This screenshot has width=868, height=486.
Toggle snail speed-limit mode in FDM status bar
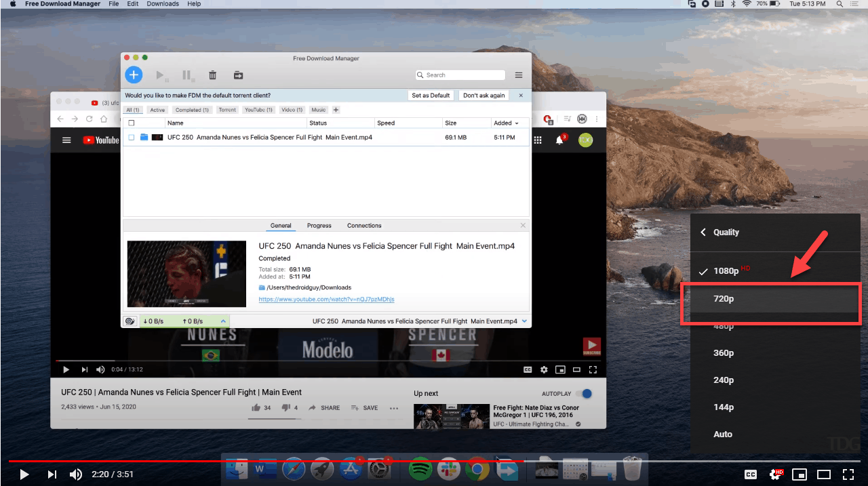pyautogui.click(x=130, y=321)
